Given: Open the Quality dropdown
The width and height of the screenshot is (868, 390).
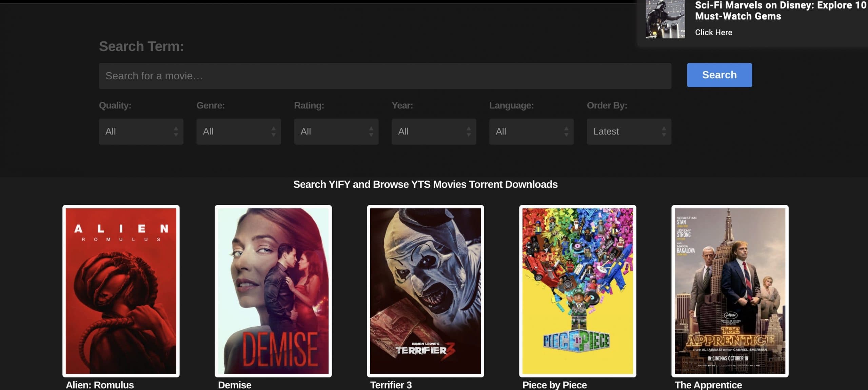Looking at the screenshot, I should (141, 131).
